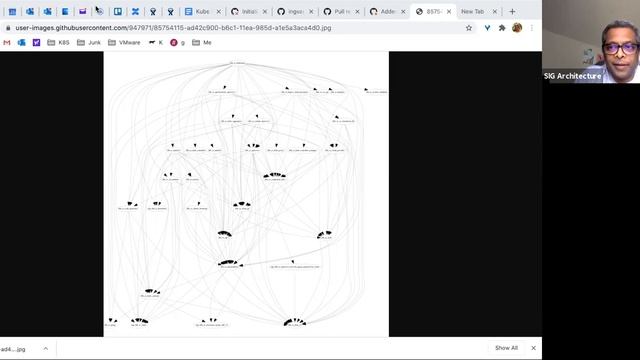640x360 pixels.
Task: Open a new browser tab with plus
Action: [512, 12]
